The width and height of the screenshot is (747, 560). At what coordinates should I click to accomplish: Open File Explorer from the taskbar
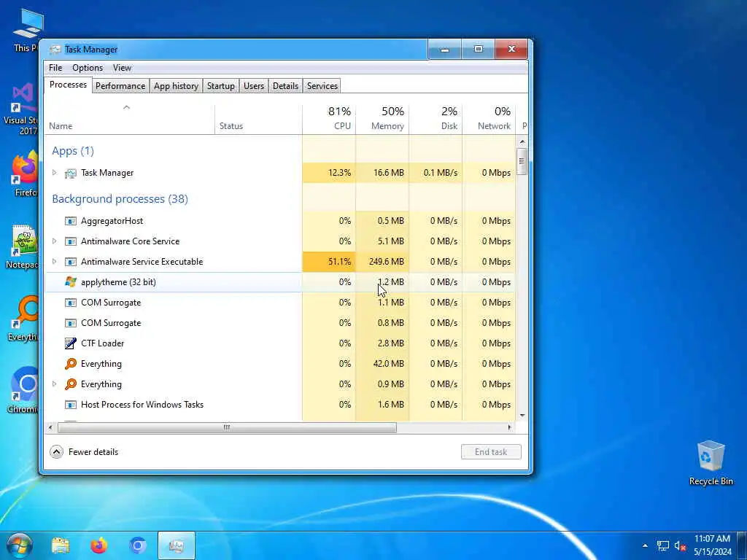click(x=61, y=545)
